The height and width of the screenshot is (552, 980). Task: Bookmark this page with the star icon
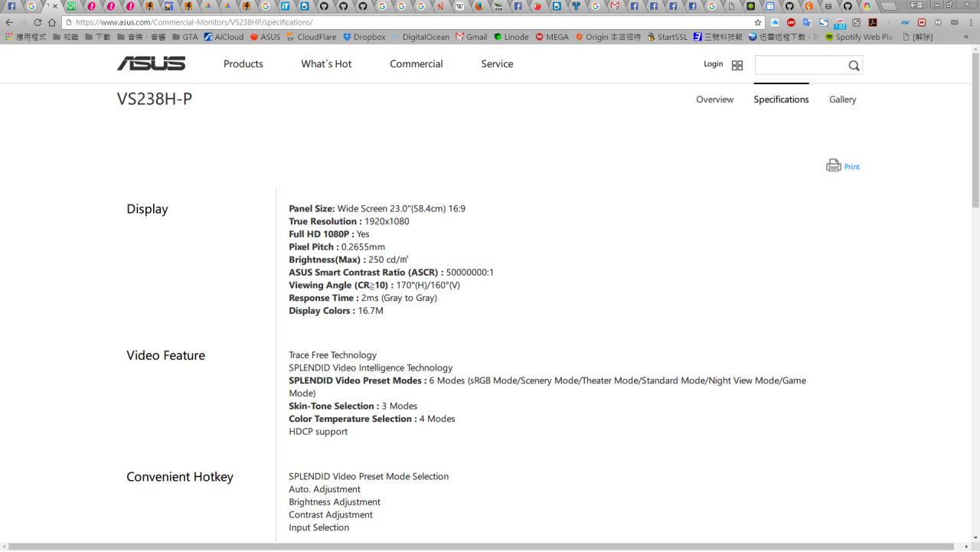coord(759,22)
